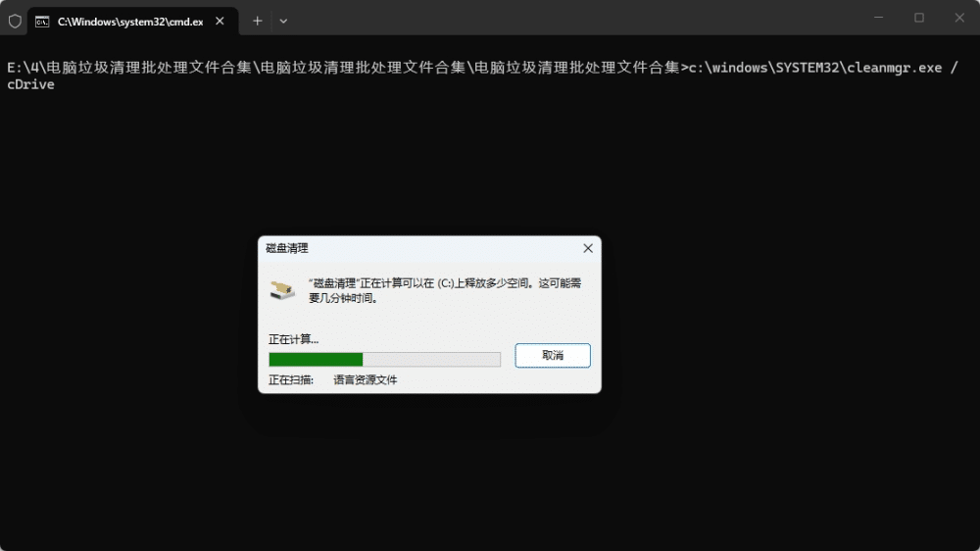Screen dimensions: 980x551
Task: Close the 磁盘清理 dialog with X
Action: (587, 248)
